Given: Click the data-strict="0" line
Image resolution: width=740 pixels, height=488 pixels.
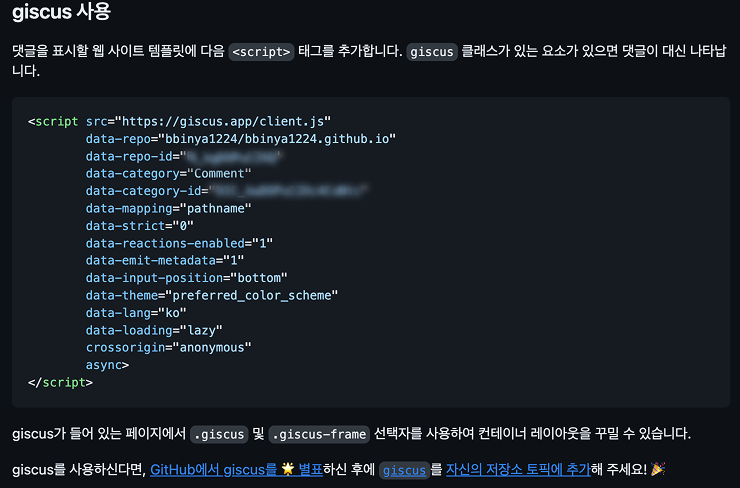Looking at the screenshot, I should point(140,226).
